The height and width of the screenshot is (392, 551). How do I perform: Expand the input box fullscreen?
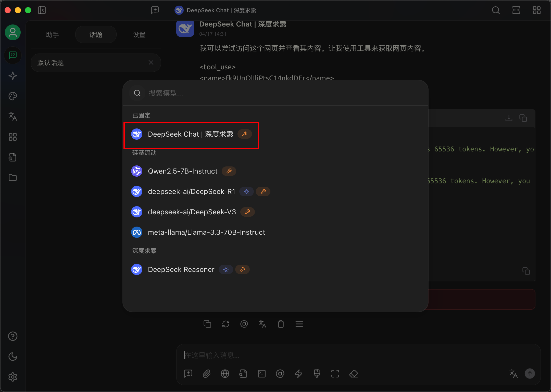[x=335, y=374]
